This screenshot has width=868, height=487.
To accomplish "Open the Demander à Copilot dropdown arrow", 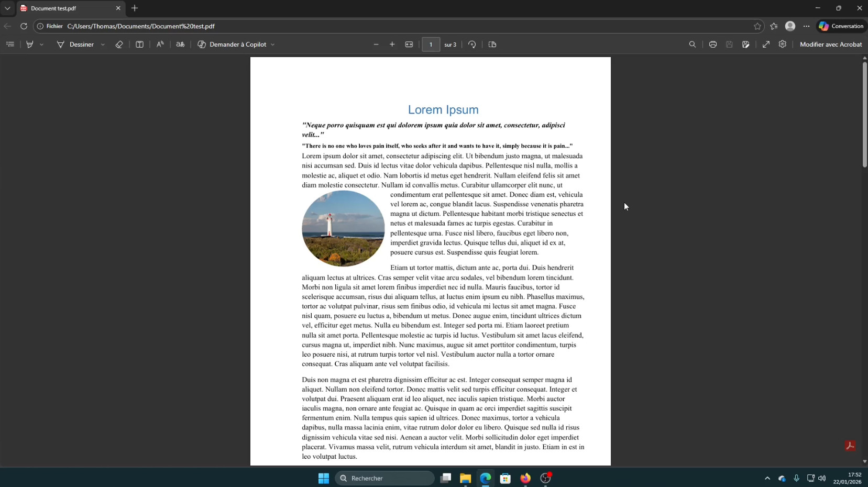I will pos(273,45).
